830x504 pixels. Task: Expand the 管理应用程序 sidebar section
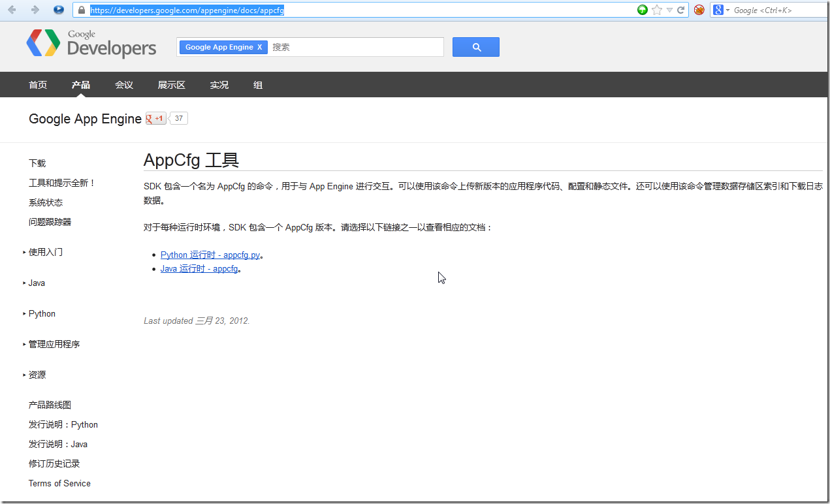(51, 344)
